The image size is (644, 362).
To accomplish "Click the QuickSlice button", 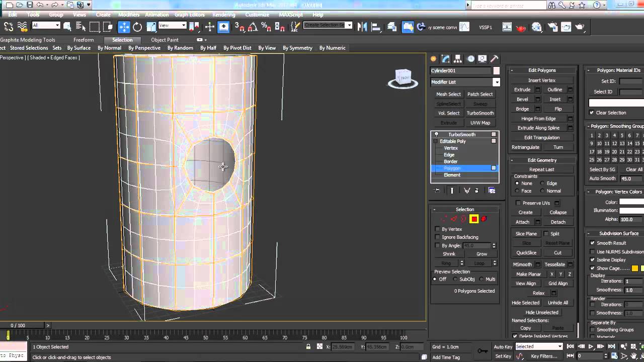I will [x=526, y=253].
